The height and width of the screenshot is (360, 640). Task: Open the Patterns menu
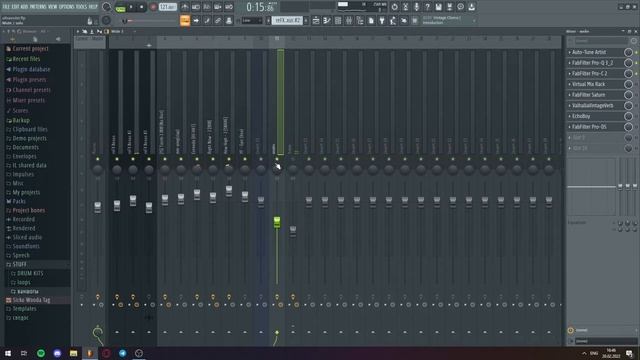pyautogui.click(x=38, y=7)
